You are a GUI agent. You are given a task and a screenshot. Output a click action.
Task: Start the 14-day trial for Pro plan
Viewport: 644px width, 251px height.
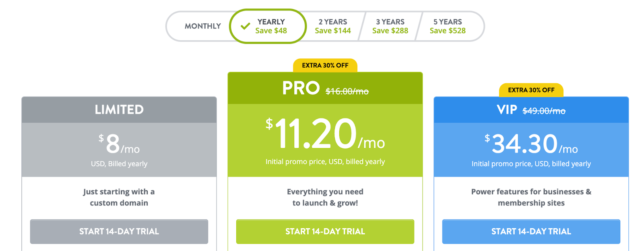pyautogui.click(x=325, y=232)
